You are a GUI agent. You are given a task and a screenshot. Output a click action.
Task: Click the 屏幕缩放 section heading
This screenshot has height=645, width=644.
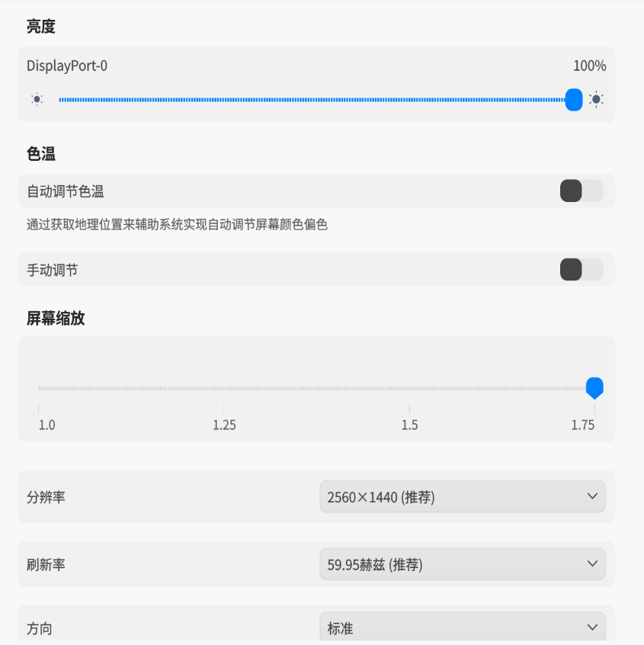[x=56, y=318]
